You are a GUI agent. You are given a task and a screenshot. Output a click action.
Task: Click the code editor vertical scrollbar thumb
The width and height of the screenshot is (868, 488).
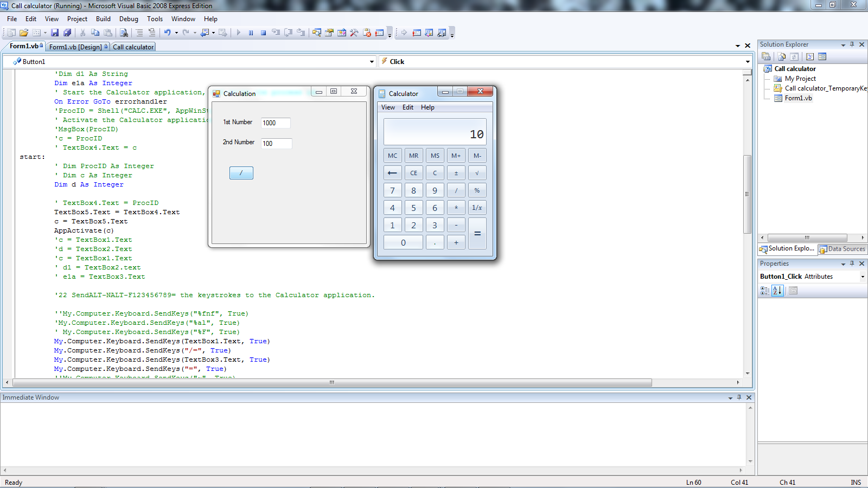[748, 194]
